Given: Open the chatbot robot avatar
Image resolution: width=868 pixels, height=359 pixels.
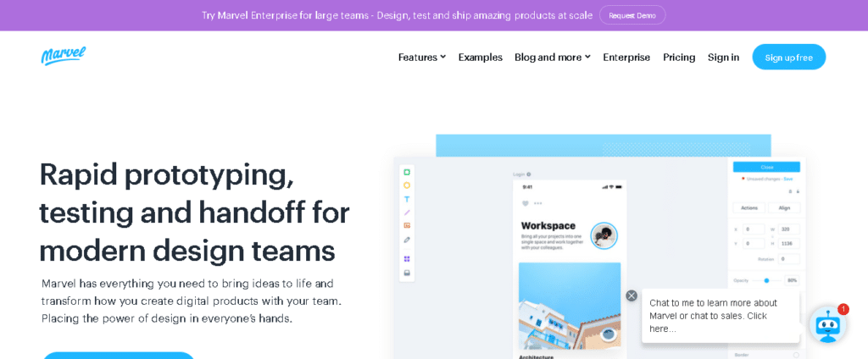Looking at the screenshot, I should (x=828, y=325).
